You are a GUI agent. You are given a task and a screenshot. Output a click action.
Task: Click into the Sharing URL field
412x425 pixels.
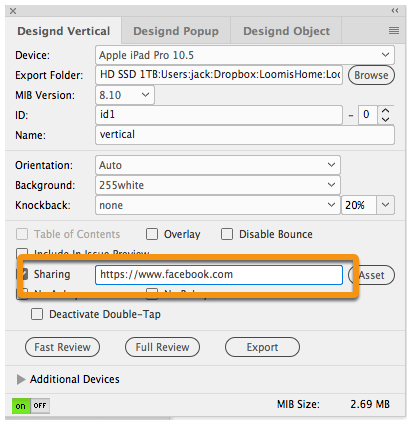tap(219, 275)
